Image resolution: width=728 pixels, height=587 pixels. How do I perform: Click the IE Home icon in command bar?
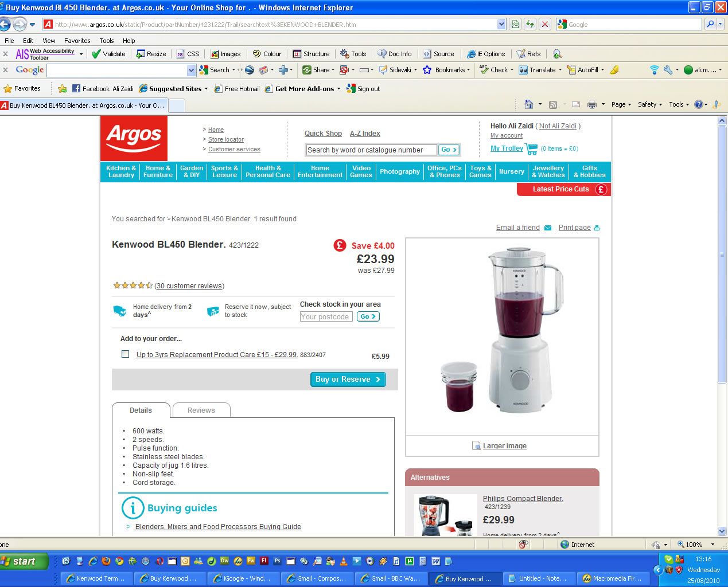tap(529, 104)
